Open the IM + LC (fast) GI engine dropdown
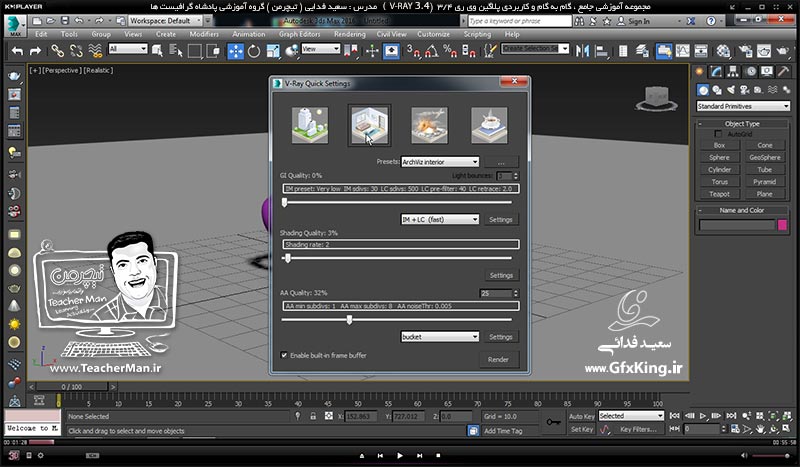This screenshot has height=467, width=800. click(440, 219)
